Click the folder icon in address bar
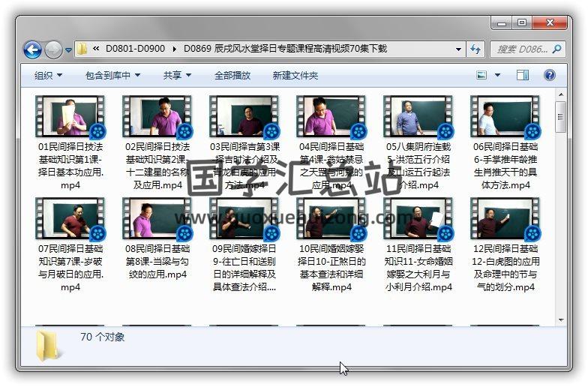This screenshot has width=588, height=387. 82,49
